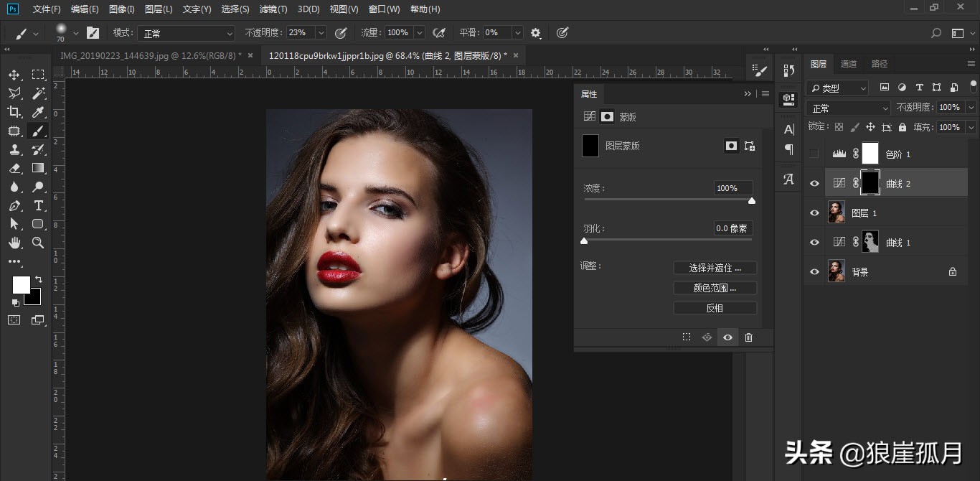Click the foreground color swatch
This screenshot has height=481, width=980.
[x=21, y=285]
